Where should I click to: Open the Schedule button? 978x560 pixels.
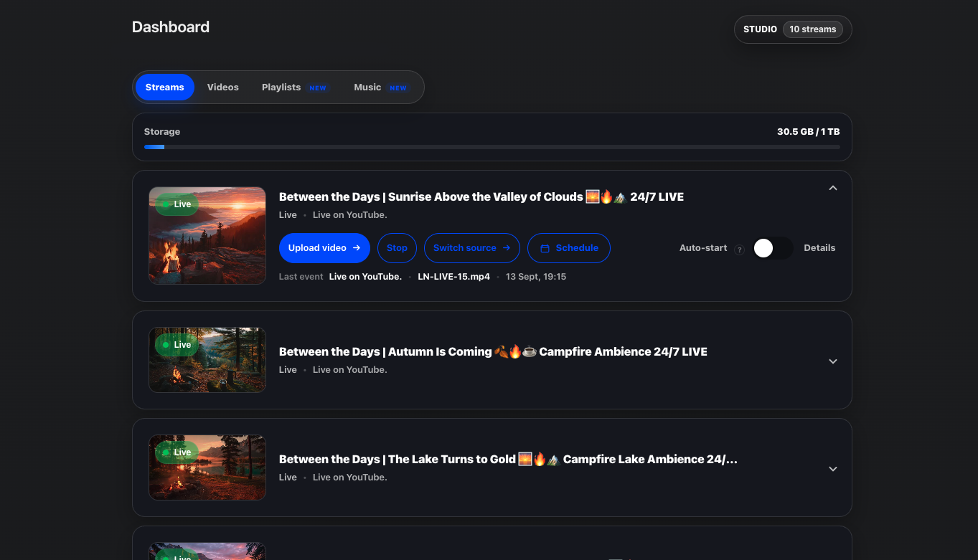click(x=568, y=248)
